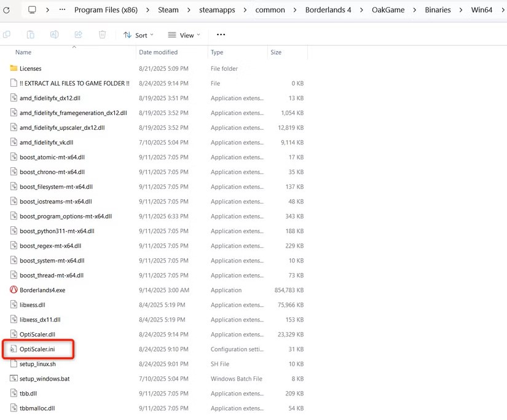Click the Rename toolbar icon
This screenshot has height=420, width=507.
[x=54, y=35]
